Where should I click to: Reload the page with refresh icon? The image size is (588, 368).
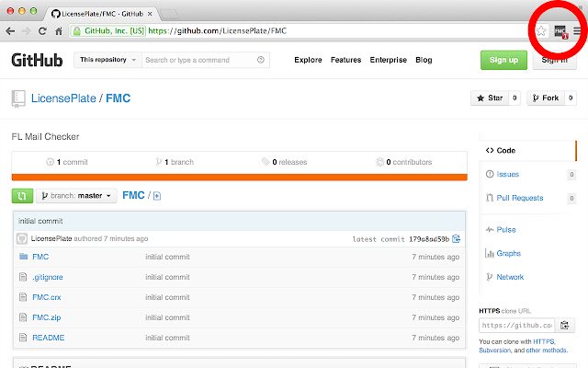42,31
